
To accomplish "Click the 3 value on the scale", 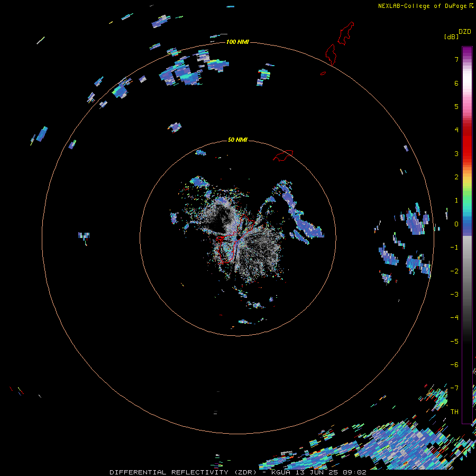I will [456, 153].
